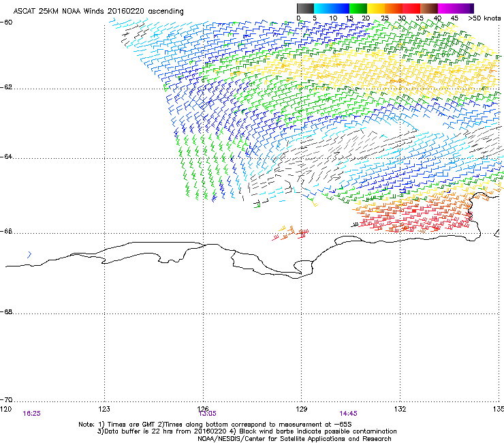The width and height of the screenshot is (504, 443).
Task: Click the '-66' latitude label
Action: (x=7, y=231)
